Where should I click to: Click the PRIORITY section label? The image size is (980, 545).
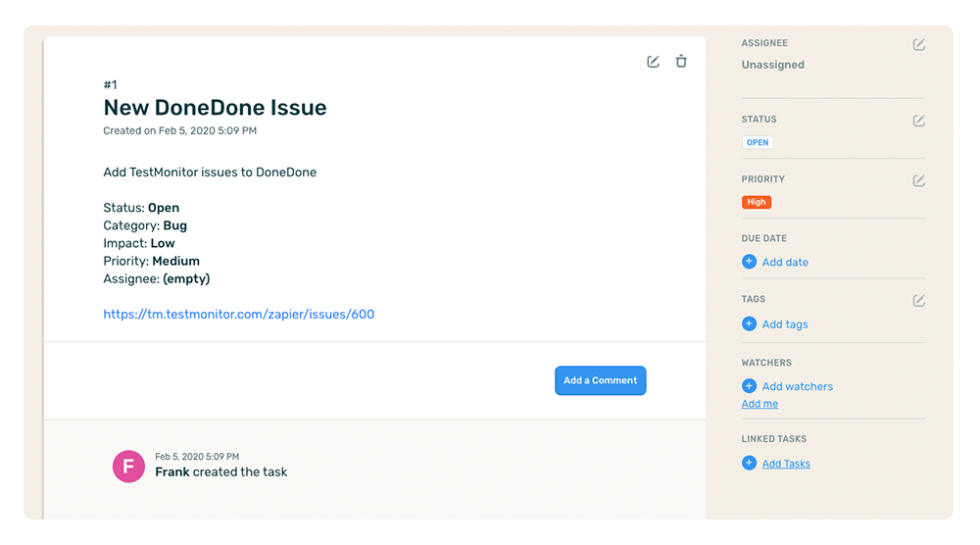[x=763, y=179]
